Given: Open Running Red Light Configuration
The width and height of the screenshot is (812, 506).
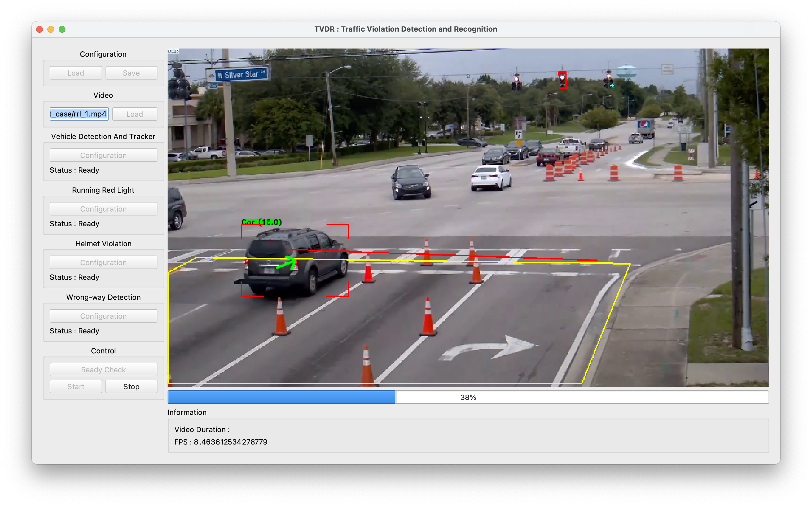Looking at the screenshot, I should coord(104,209).
